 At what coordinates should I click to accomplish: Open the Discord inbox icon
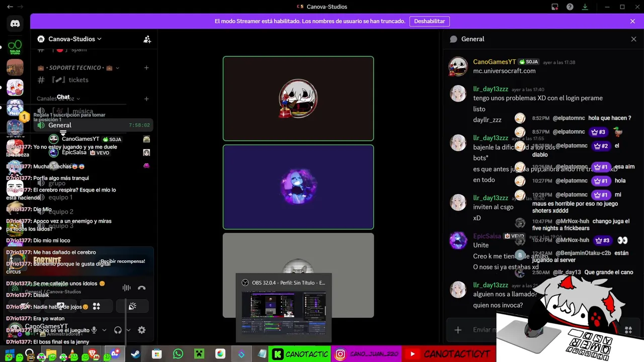555,7
